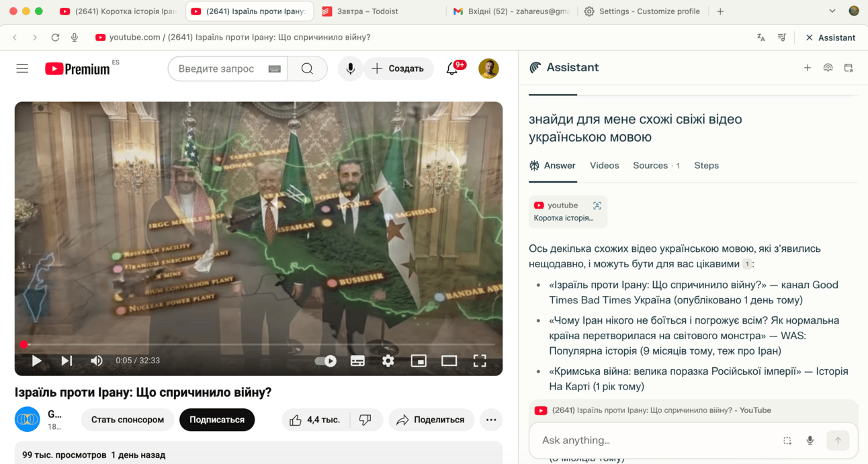
Task: Start voice search with the microphone
Action: coord(350,68)
